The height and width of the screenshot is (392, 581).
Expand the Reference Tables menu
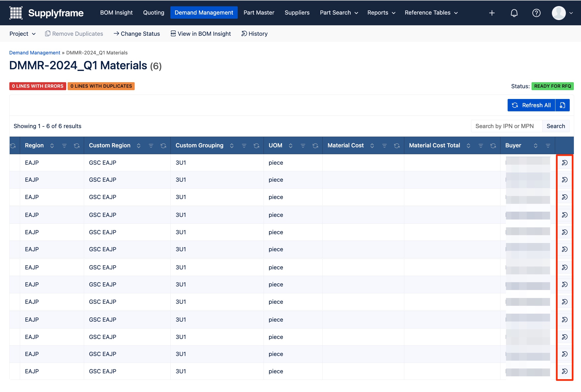(x=431, y=13)
